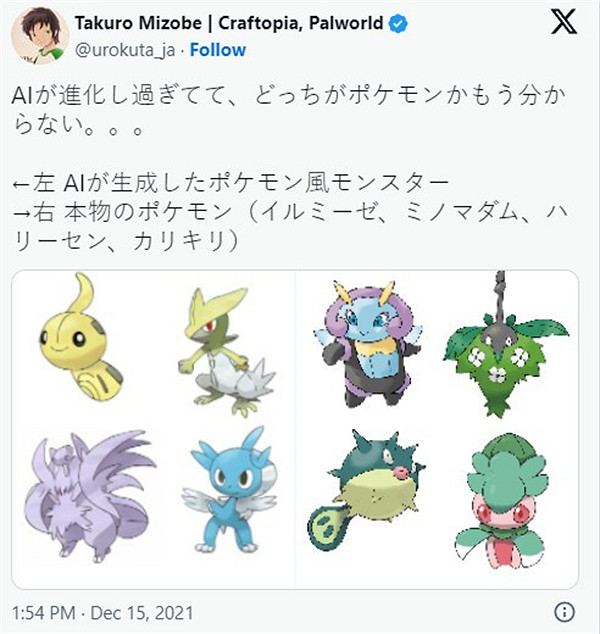600x634 pixels.
Task: Open the tweet timestamp 1:54 PM Dec 15, 2021
Action: 102,611
